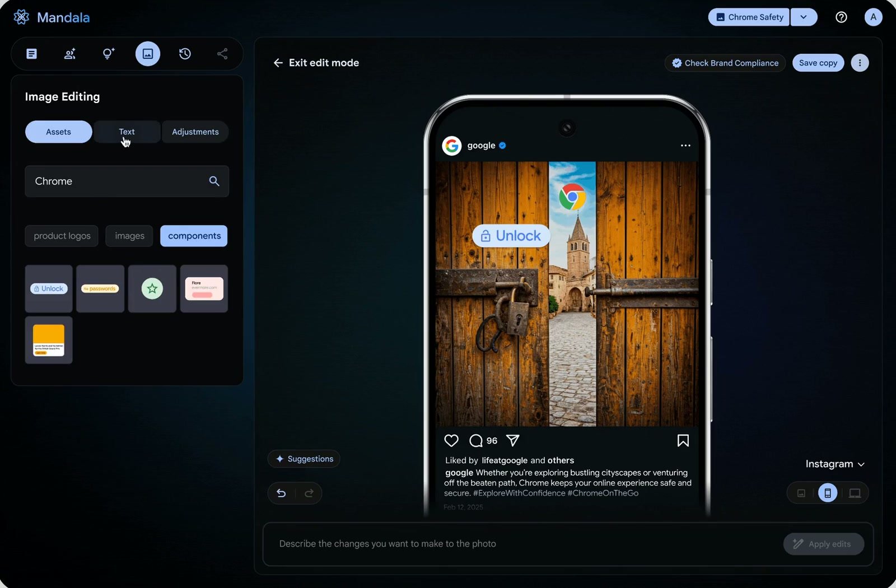This screenshot has width=896, height=588.
Task: Open the Chrome Safety project button
Action: coord(749,17)
